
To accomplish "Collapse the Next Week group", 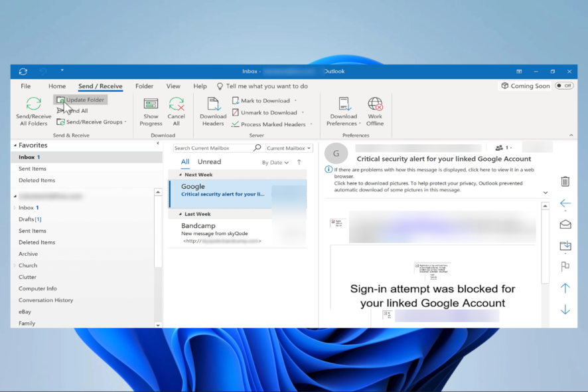I will [x=181, y=175].
